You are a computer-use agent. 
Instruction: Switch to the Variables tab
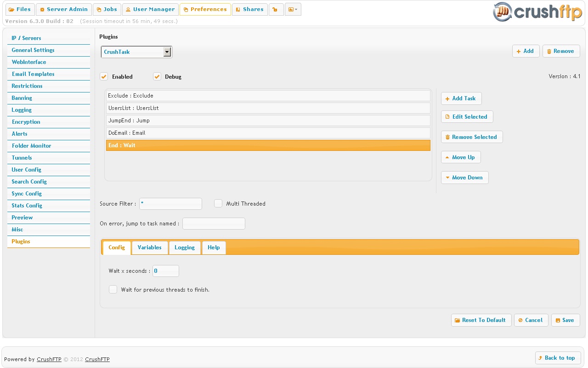coord(150,247)
